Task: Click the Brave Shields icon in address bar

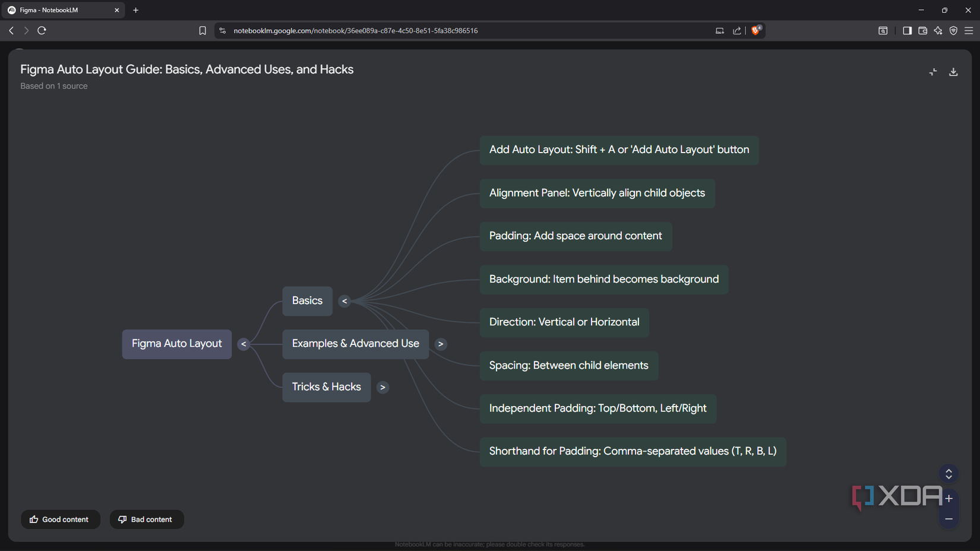Action: pos(755,30)
